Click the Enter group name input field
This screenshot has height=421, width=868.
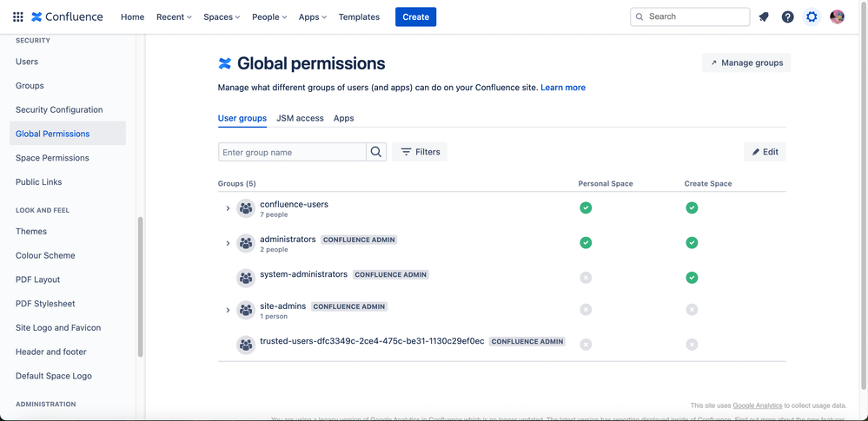(x=292, y=152)
